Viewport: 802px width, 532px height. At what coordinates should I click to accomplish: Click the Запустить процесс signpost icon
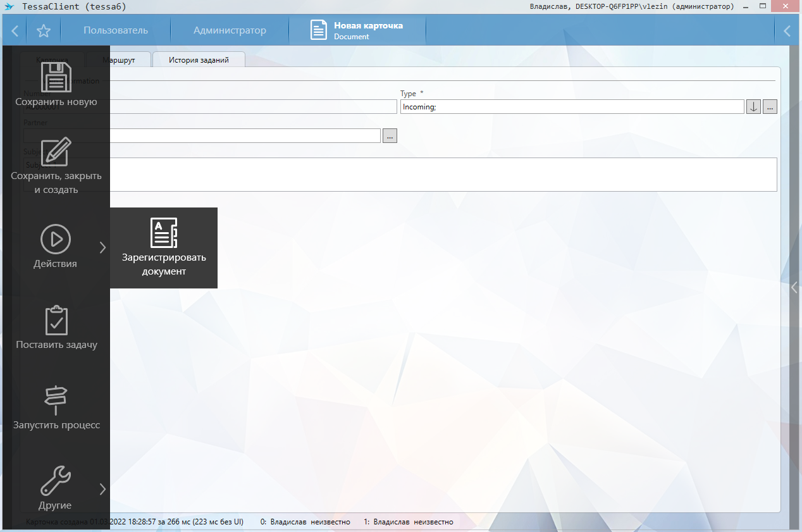pos(56,400)
